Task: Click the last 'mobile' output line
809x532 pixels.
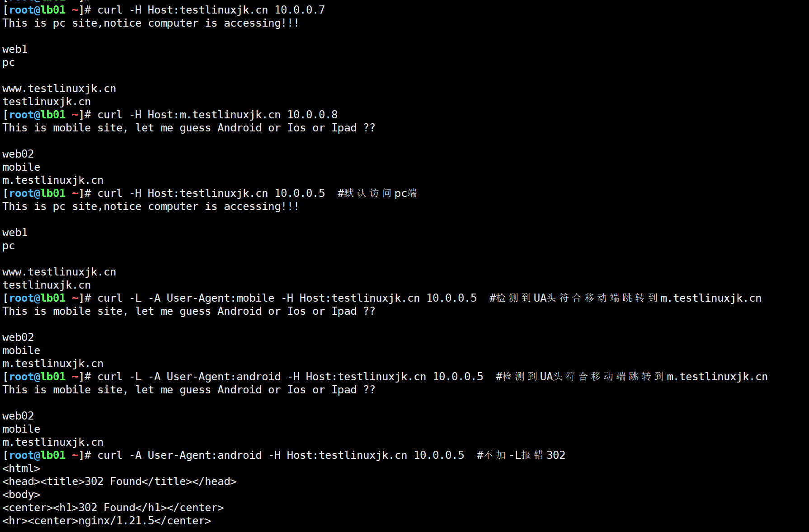Action: click(21, 429)
